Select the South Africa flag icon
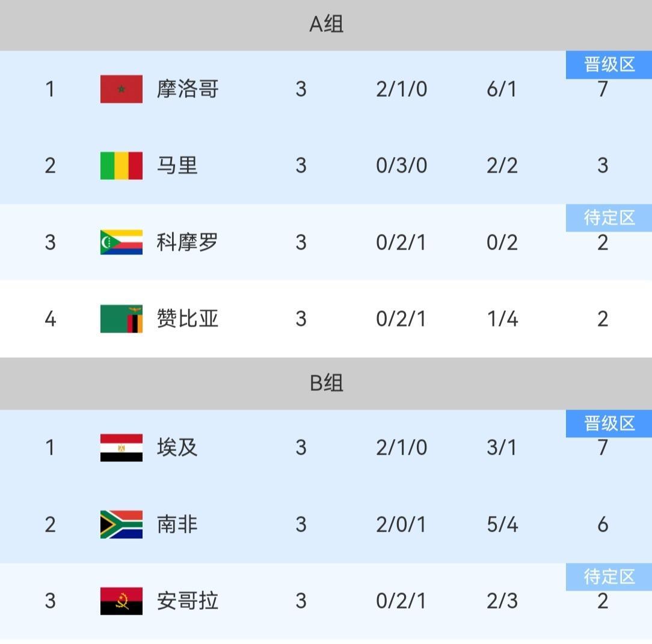The width and height of the screenshot is (652, 644). 121,524
